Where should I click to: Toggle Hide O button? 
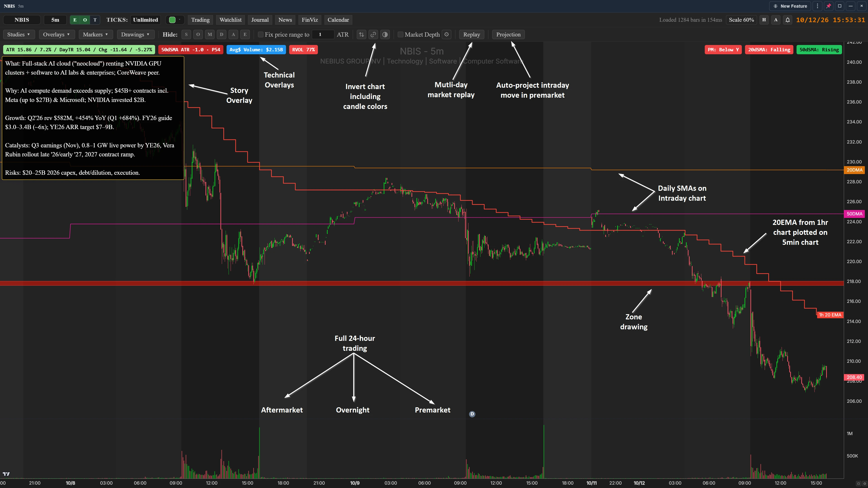pyautogui.click(x=198, y=34)
